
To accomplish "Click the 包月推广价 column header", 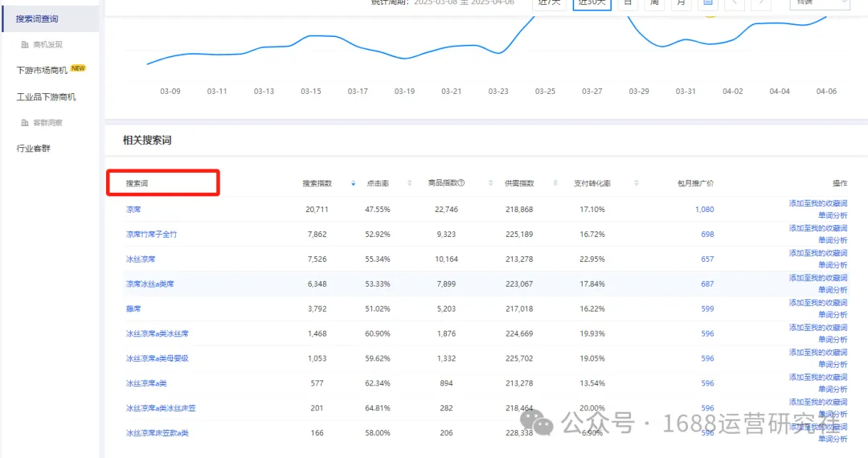I will coord(695,183).
